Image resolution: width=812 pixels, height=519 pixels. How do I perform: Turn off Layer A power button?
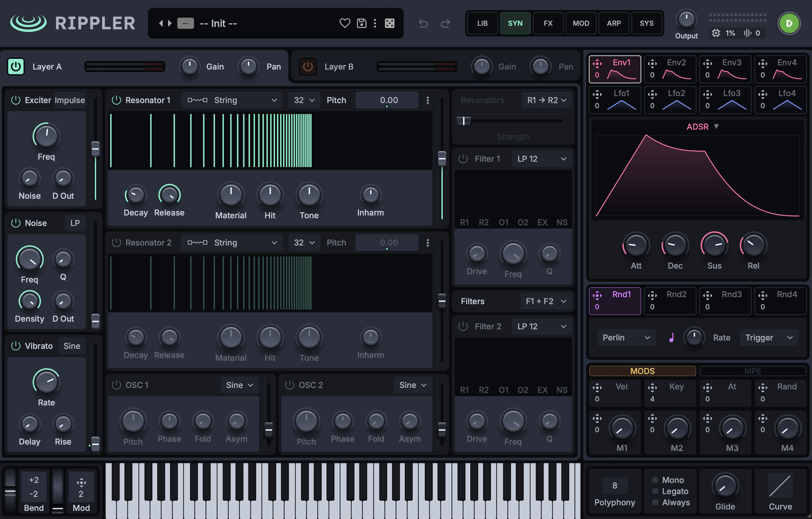pyautogui.click(x=16, y=67)
